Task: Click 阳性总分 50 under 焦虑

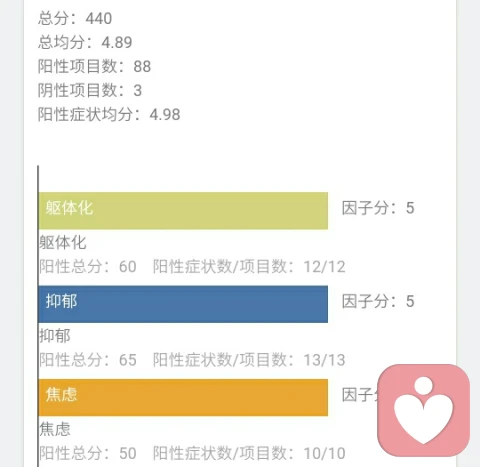Action: (88, 453)
